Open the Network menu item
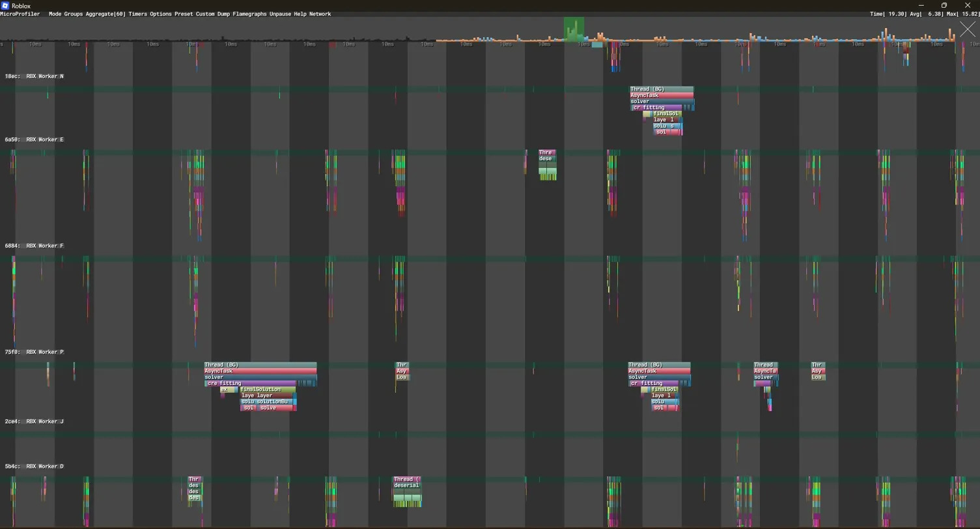This screenshot has width=980, height=529. point(320,14)
